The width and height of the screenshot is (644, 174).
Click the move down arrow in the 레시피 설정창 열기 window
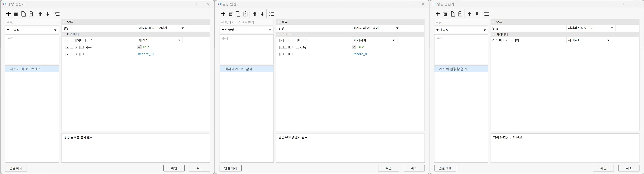477,14
